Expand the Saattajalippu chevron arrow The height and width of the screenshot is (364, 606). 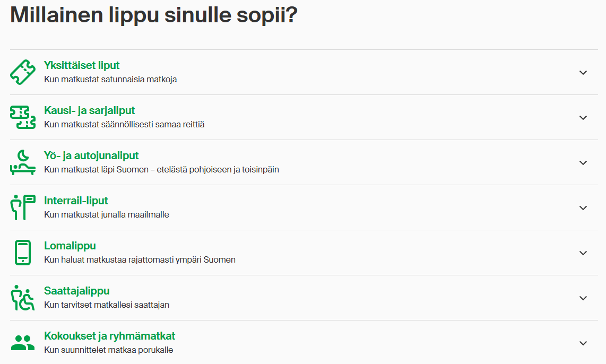click(583, 298)
